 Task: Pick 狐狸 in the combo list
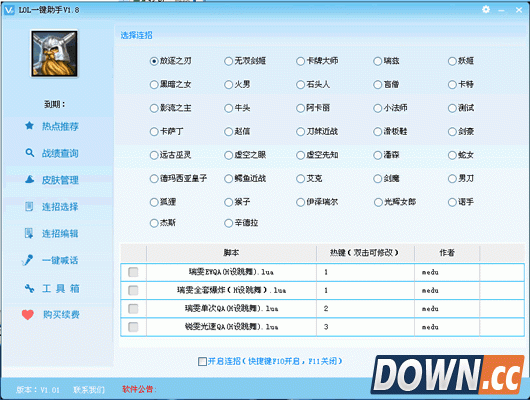(x=154, y=202)
